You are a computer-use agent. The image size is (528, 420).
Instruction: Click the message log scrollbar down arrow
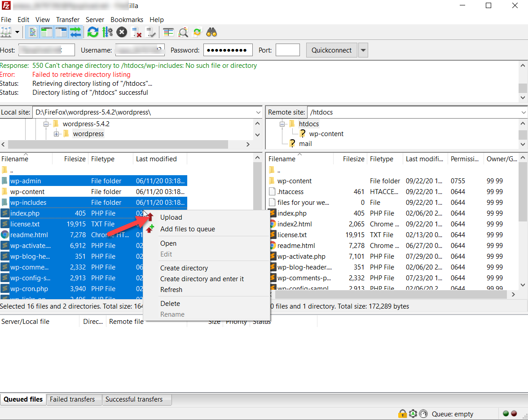point(523,97)
